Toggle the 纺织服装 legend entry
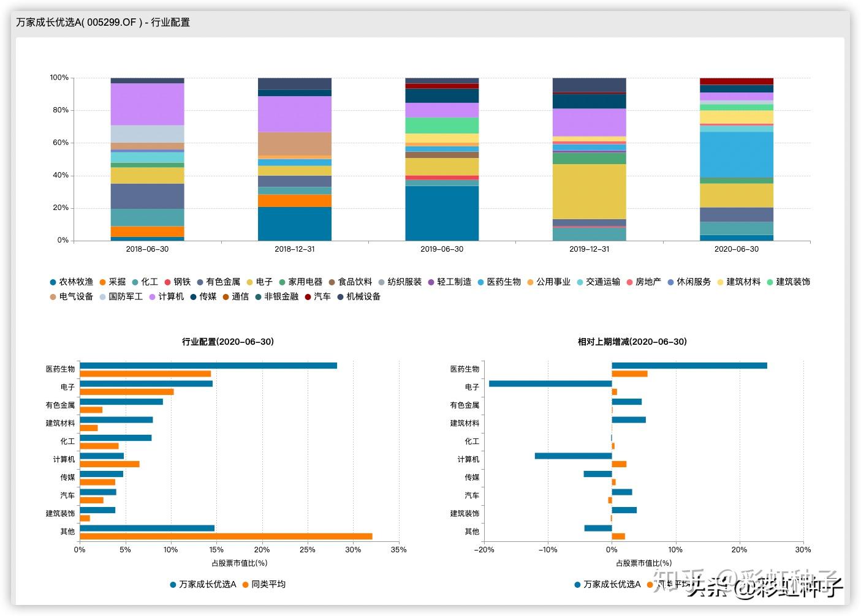The height and width of the screenshot is (616, 861). (400, 282)
